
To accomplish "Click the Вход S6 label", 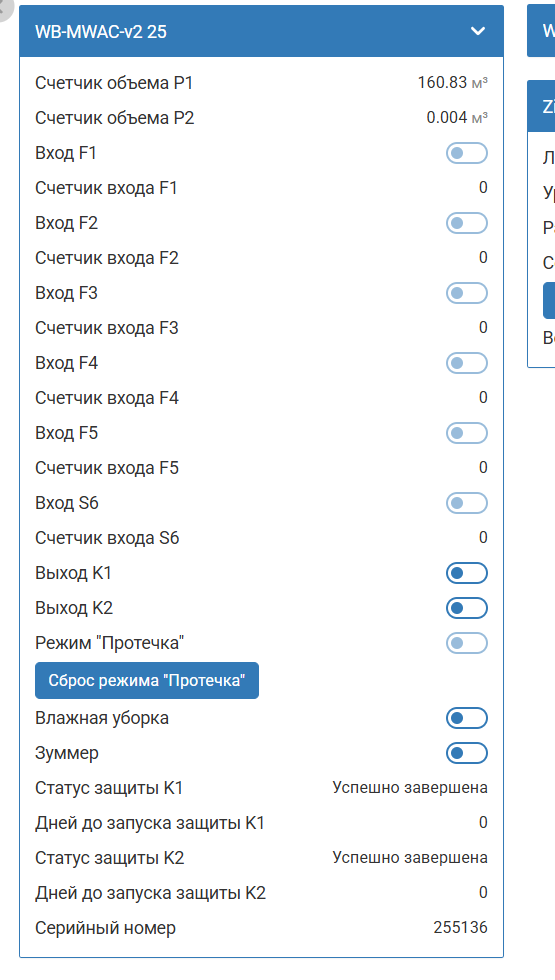I will [x=67, y=503].
